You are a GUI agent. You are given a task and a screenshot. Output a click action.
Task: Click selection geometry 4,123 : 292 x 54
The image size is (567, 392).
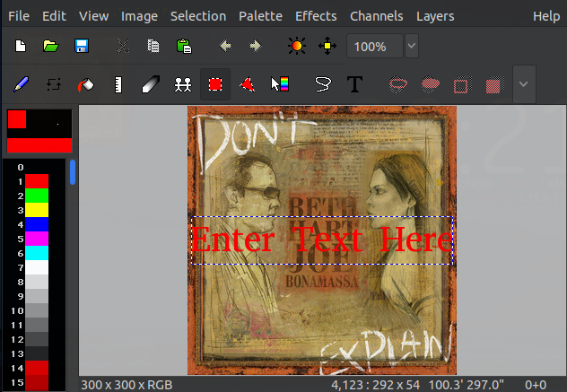click(375, 385)
